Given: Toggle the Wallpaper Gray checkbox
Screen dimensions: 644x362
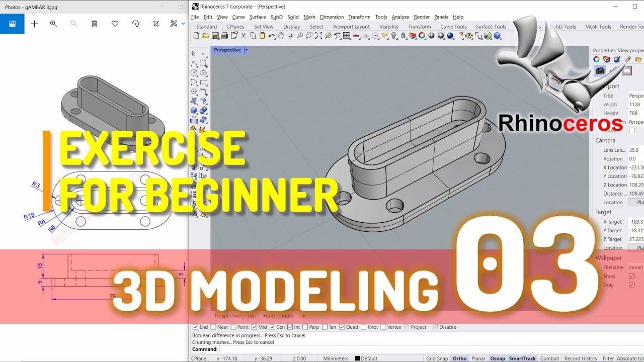Looking at the screenshot, I should point(632,285).
